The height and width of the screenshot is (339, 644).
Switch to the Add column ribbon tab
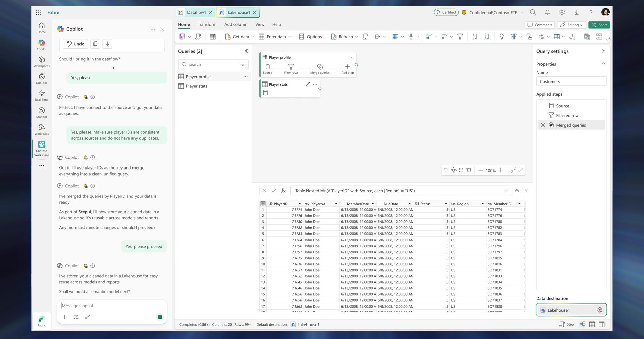[236, 24]
